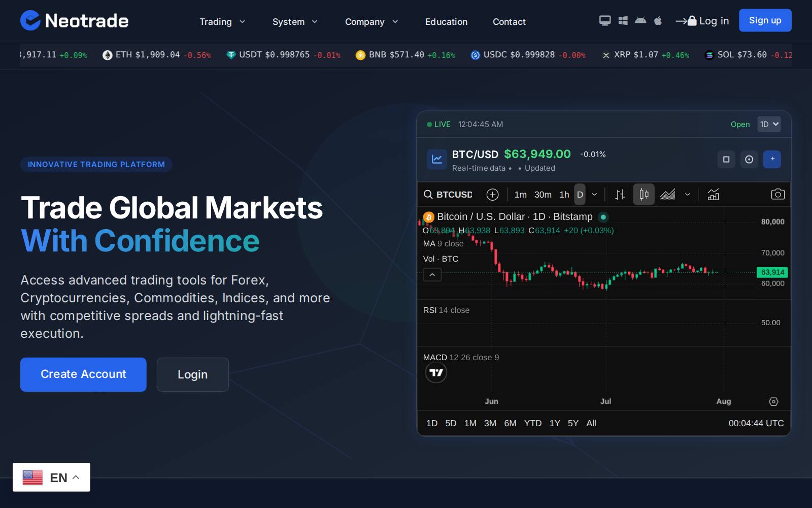Click the 00:04:44 UTC timezone clock
812x508 pixels.
(756, 423)
